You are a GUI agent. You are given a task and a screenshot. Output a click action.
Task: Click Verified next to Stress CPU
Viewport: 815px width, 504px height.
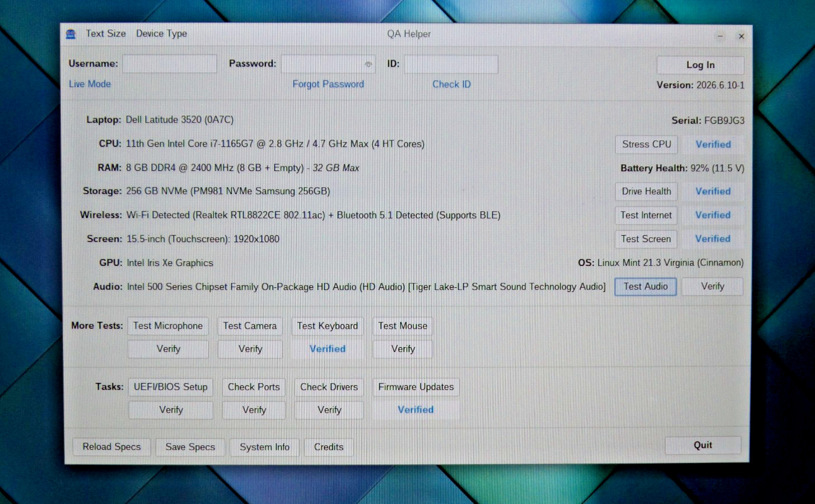coord(713,144)
